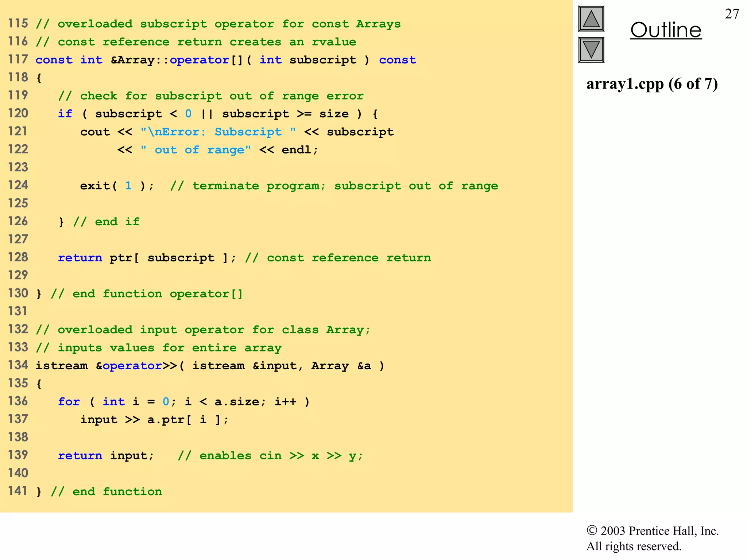Click return ptr[ subscript ] statement

click(147, 258)
